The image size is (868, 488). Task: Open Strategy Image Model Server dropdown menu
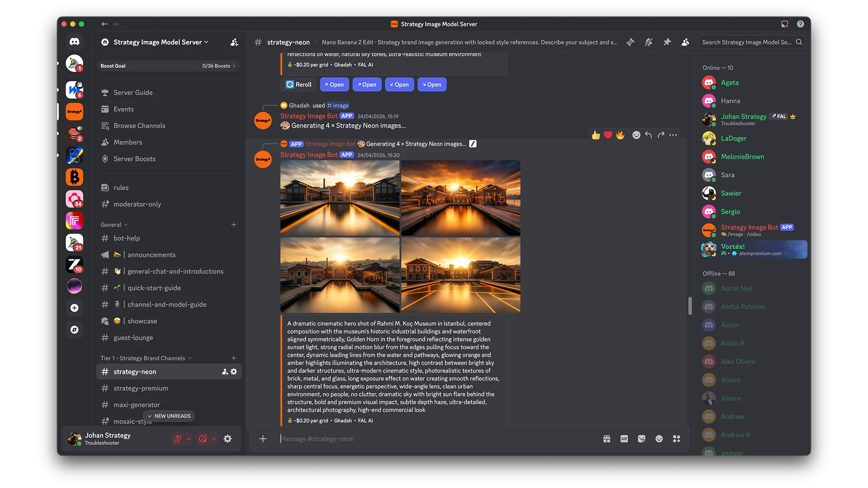pos(161,42)
